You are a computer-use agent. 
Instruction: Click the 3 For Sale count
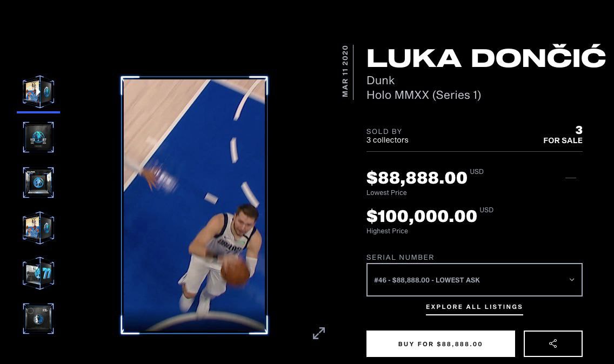(563, 135)
